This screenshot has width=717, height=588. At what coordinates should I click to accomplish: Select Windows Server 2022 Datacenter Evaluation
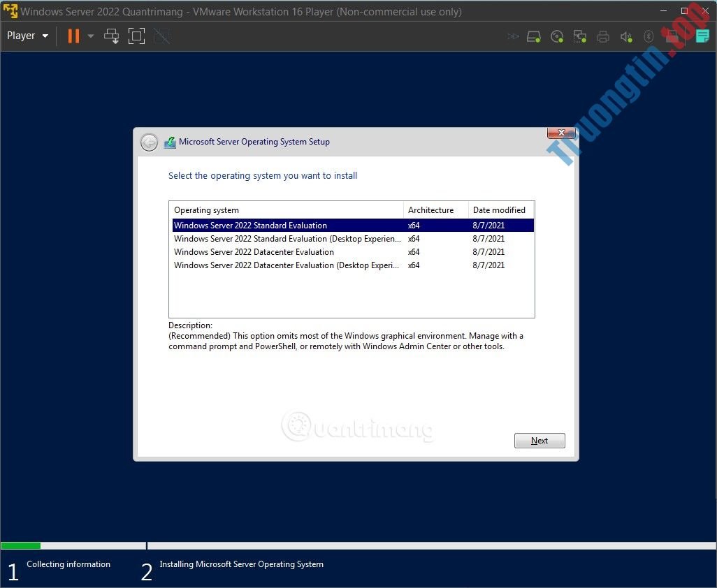(254, 252)
